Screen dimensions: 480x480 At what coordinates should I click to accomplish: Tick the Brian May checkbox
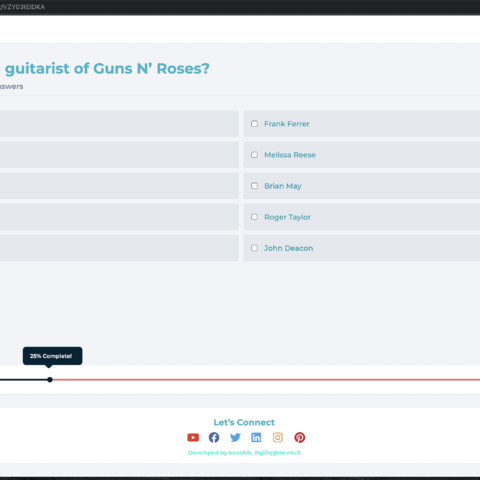tap(254, 186)
